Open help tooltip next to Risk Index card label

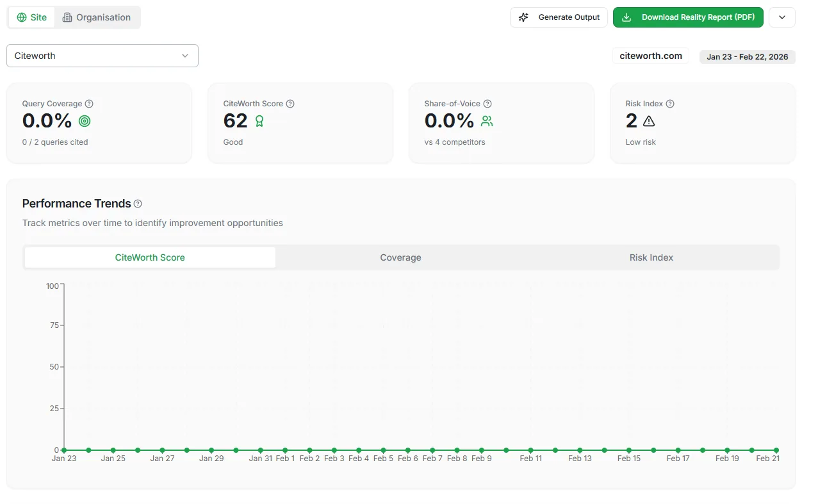pyautogui.click(x=670, y=104)
